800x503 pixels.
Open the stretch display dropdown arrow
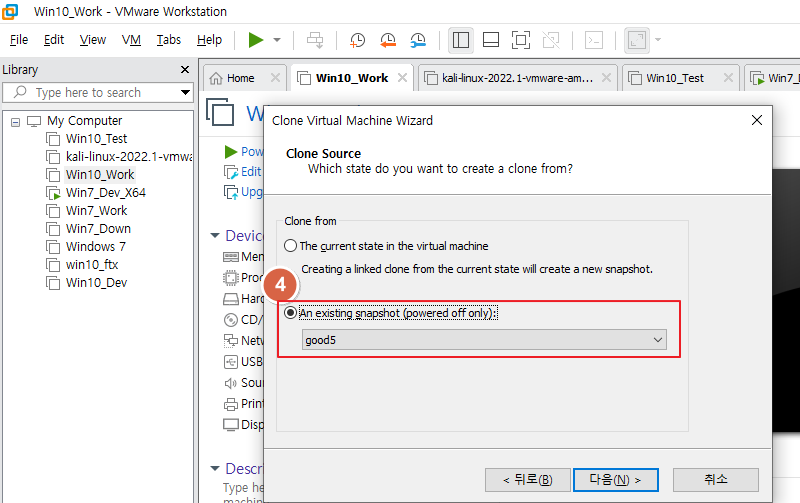coord(658,40)
